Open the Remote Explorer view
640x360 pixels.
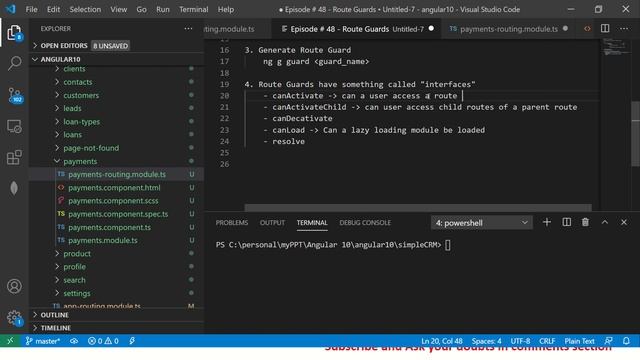click(x=14, y=127)
